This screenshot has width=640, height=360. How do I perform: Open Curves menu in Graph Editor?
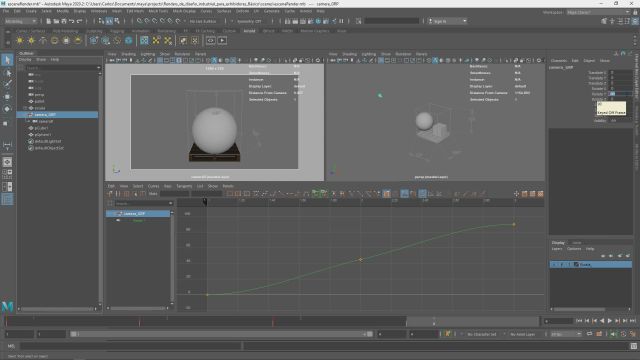153,186
